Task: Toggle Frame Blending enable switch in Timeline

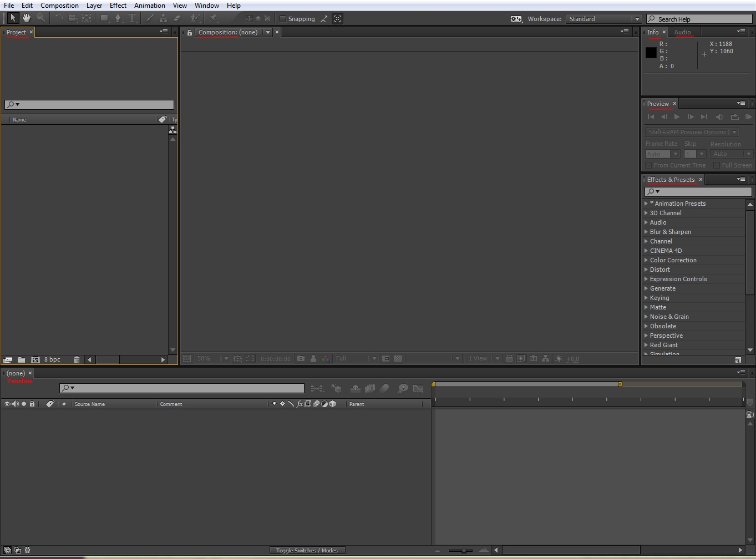Action: click(370, 389)
